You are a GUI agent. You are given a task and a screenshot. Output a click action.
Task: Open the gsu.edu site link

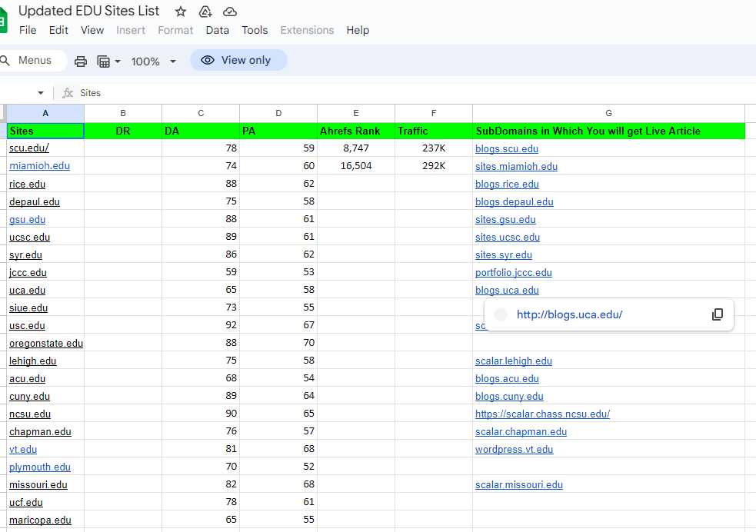point(27,220)
